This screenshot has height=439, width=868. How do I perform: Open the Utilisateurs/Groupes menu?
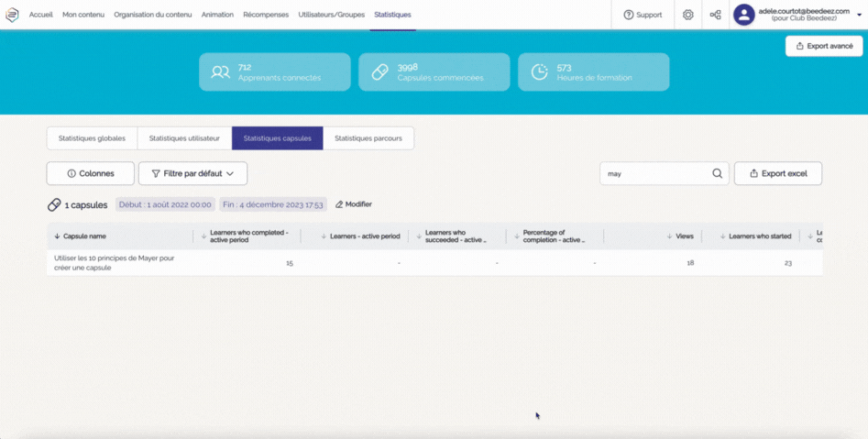pos(331,15)
